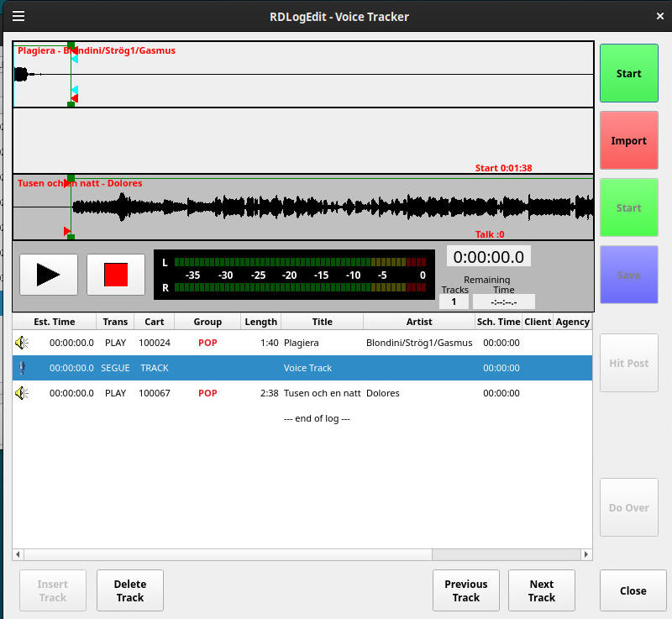Click the Hit Post button

click(x=628, y=364)
